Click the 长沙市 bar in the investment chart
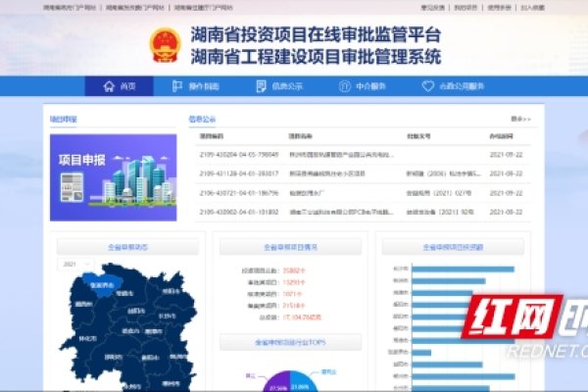This screenshot has height=392, width=588. coord(464,269)
